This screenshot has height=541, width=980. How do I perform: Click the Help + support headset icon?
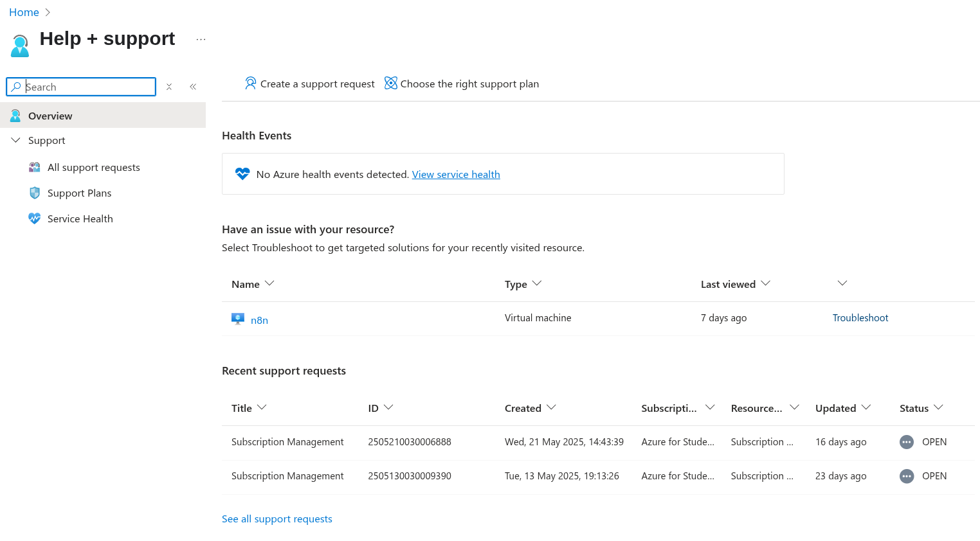(x=20, y=46)
